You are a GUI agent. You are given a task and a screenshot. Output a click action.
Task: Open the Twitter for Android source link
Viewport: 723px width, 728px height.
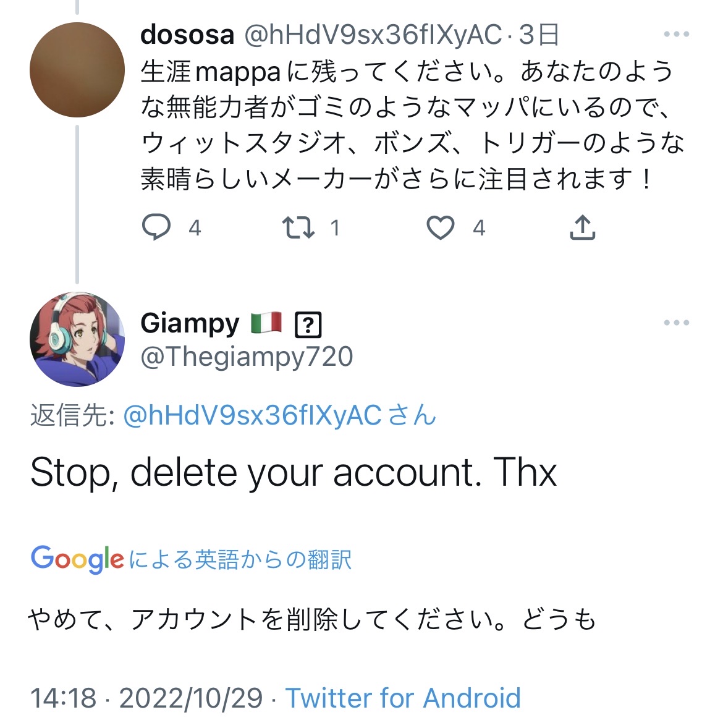pyautogui.click(x=403, y=698)
